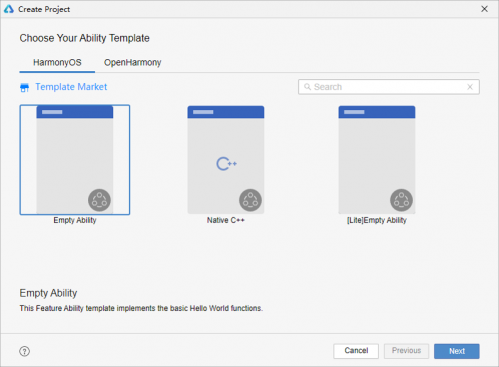Select the [Lite]Empty Ability template thumbnail
499x367 pixels.
click(x=377, y=160)
